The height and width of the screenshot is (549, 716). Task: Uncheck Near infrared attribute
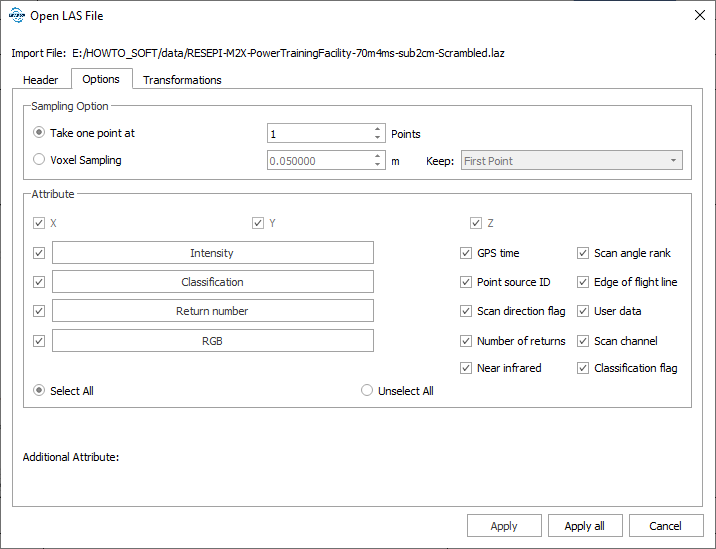tap(466, 368)
